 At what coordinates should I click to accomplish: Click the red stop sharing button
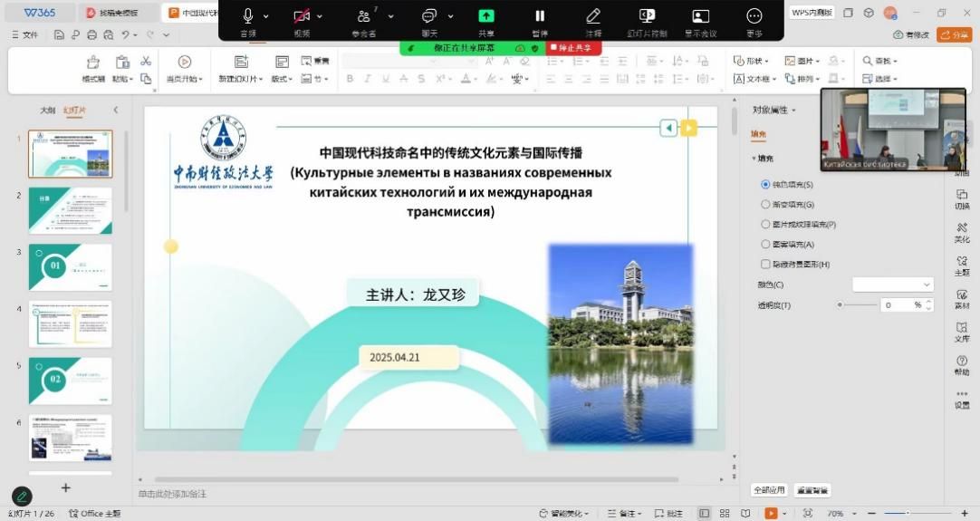572,48
